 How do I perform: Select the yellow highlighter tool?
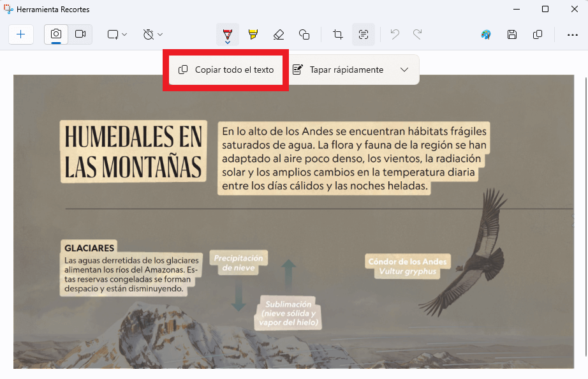(x=253, y=34)
